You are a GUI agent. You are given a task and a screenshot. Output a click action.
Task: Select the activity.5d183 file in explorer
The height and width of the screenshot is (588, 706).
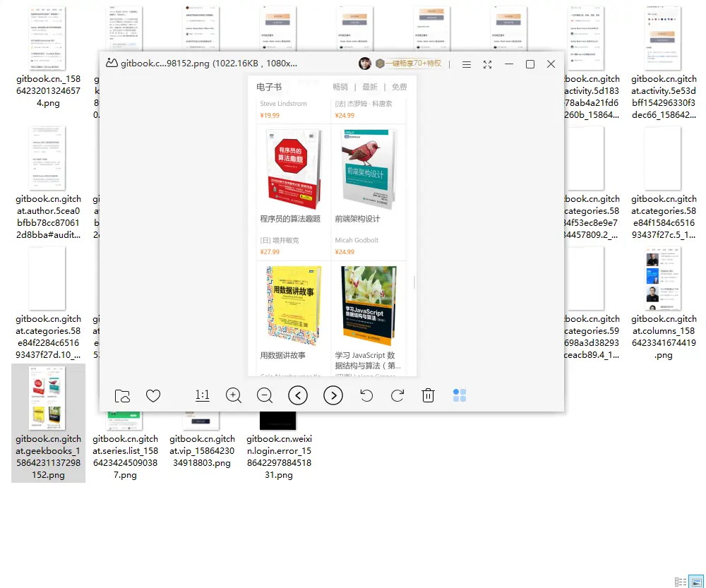tap(592, 97)
